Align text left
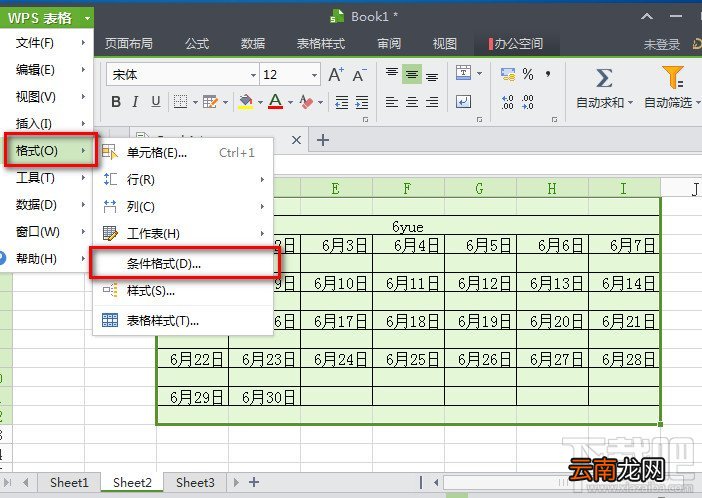This screenshot has width=702, height=498. click(392, 102)
